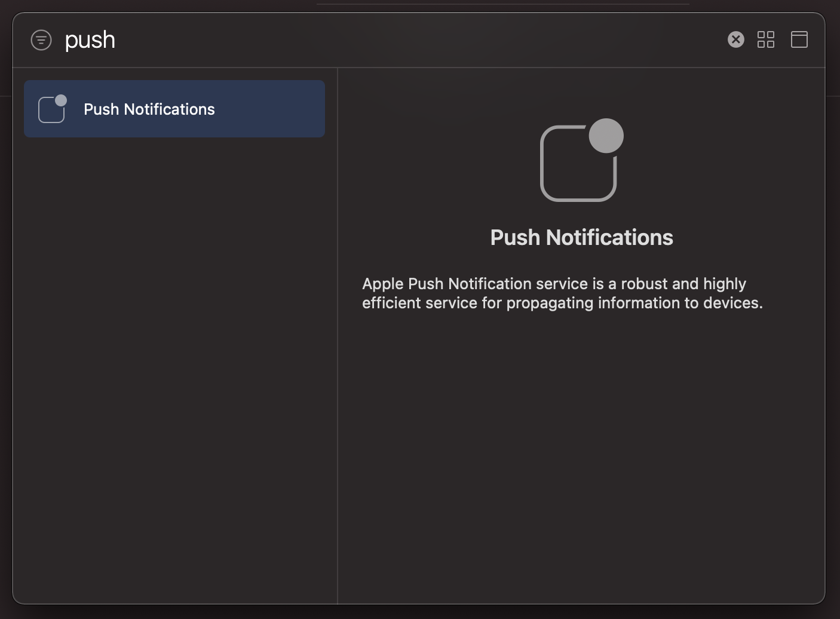Switch library to grid icon view

(766, 39)
